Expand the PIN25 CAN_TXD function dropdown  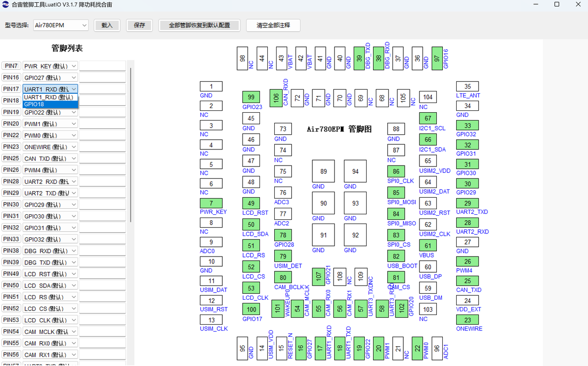pos(73,159)
